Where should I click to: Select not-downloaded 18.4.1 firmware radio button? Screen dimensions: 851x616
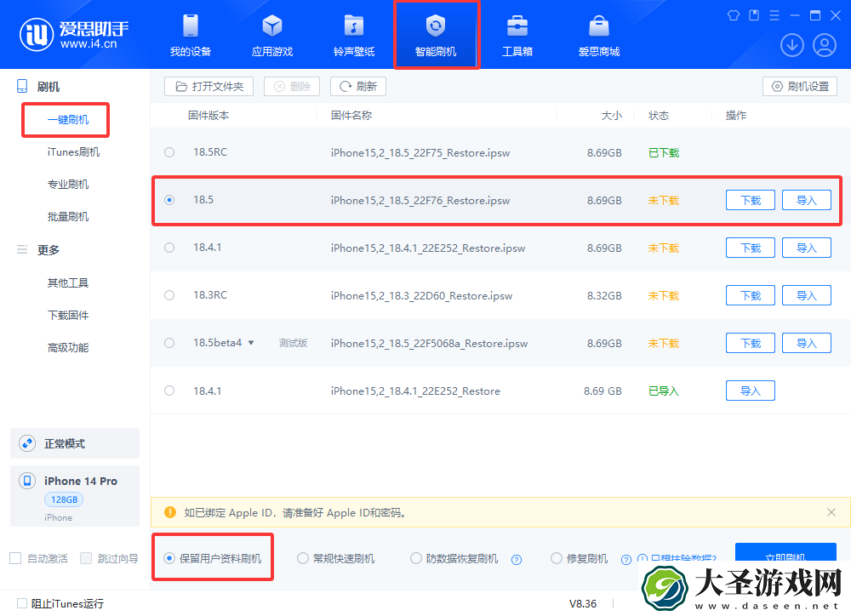[169, 248]
